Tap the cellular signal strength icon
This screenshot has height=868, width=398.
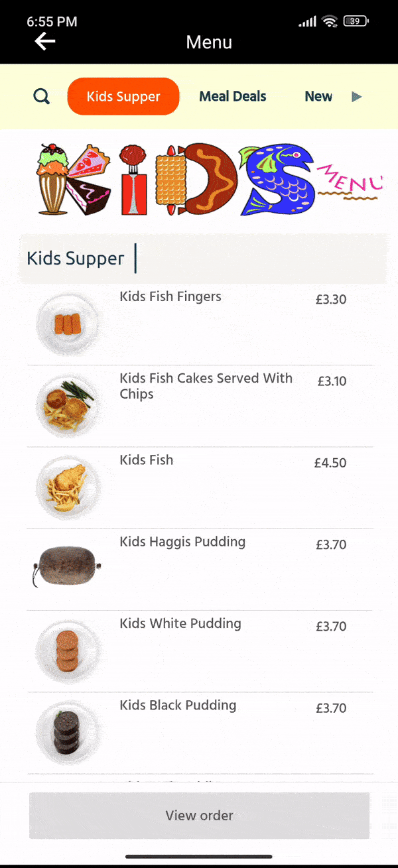(306, 21)
